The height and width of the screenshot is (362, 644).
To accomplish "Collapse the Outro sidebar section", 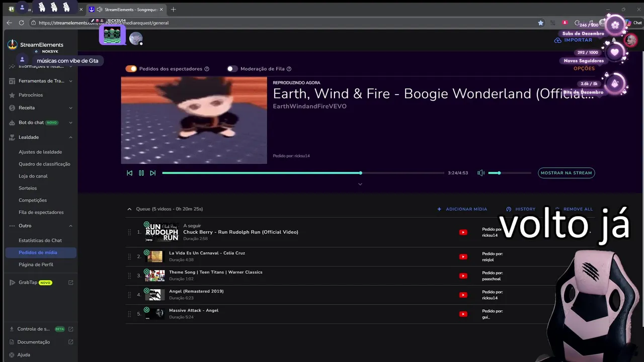I will [41, 226].
